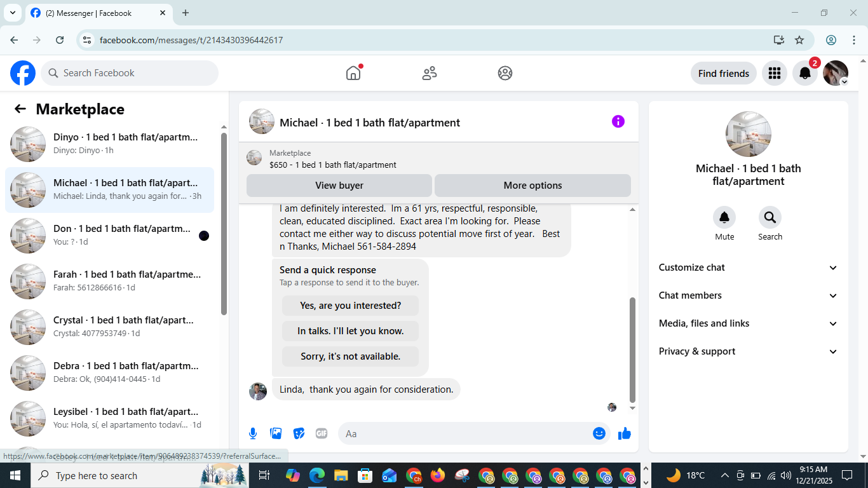Expand Chat members section
The height and width of the screenshot is (488, 868).
(749, 295)
